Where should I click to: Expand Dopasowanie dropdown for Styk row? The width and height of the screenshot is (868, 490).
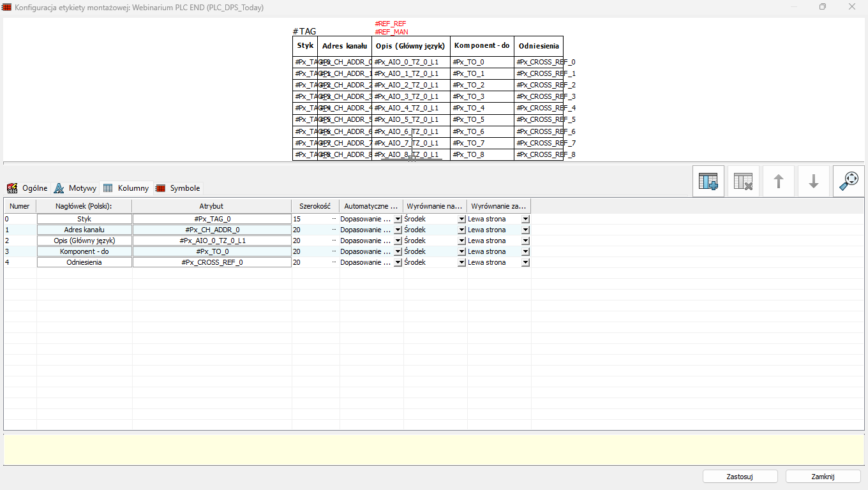(398, 219)
